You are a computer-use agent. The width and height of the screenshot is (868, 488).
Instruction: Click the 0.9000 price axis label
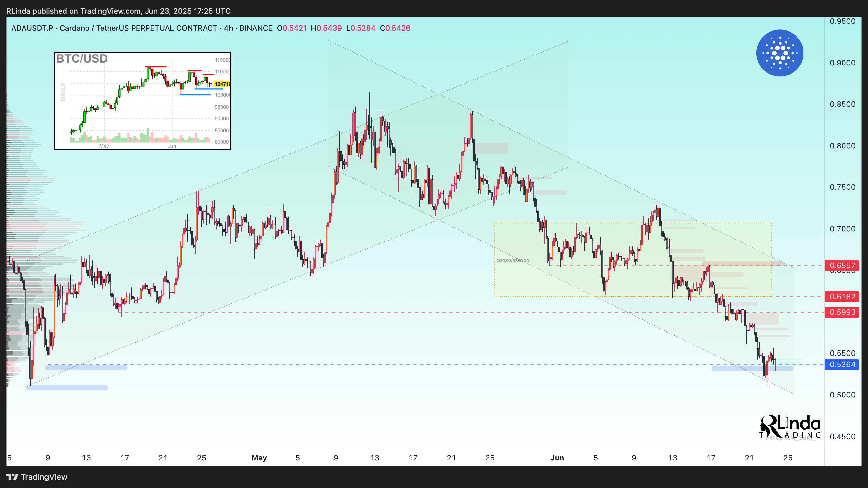pos(842,63)
